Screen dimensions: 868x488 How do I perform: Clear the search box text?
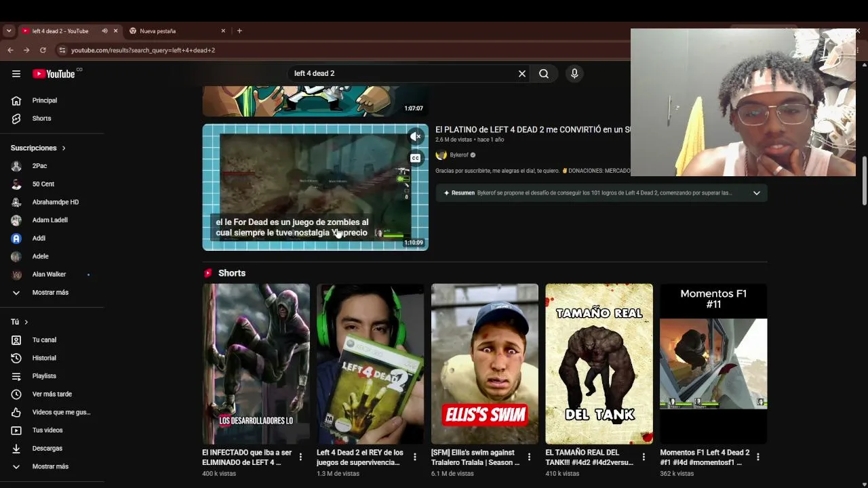coord(522,74)
